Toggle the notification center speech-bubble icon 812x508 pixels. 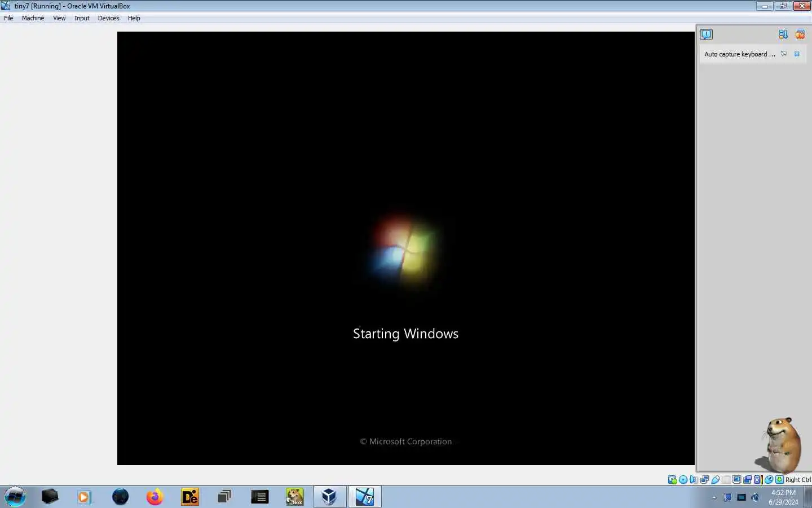pyautogui.click(x=706, y=34)
